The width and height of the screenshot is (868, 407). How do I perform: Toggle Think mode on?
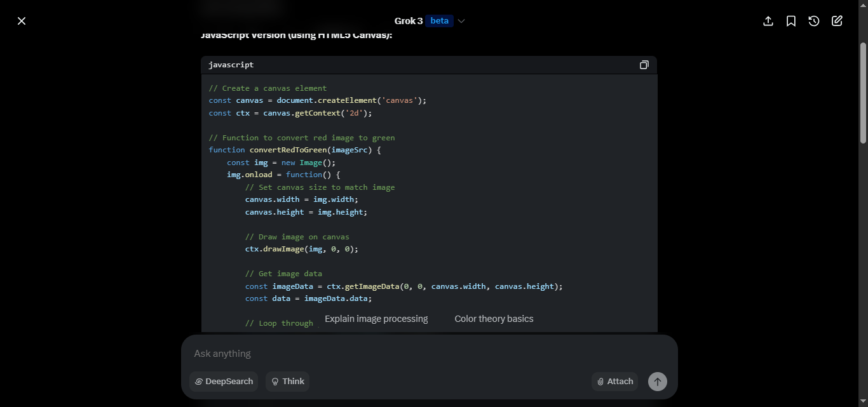tap(287, 381)
